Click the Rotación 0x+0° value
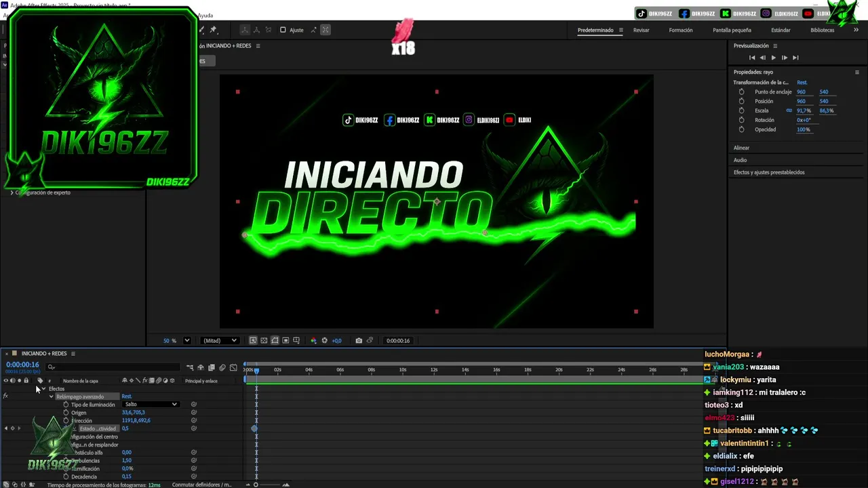Image resolution: width=868 pixels, height=488 pixels. (804, 120)
